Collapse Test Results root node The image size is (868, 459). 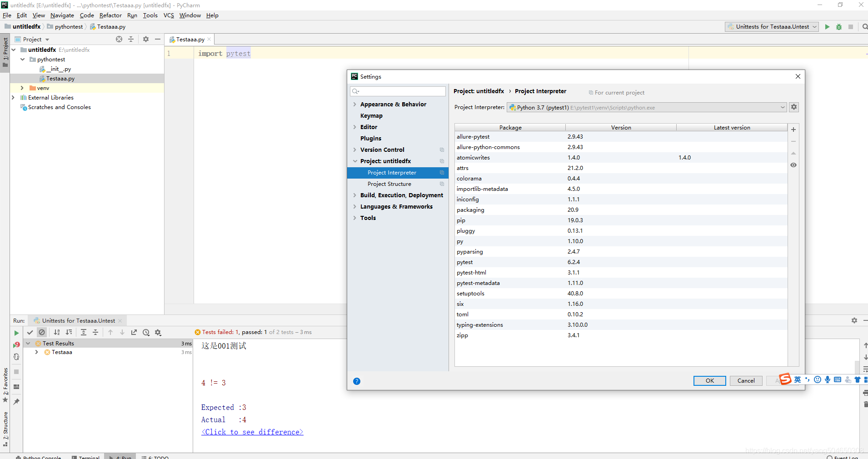pyautogui.click(x=28, y=343)
